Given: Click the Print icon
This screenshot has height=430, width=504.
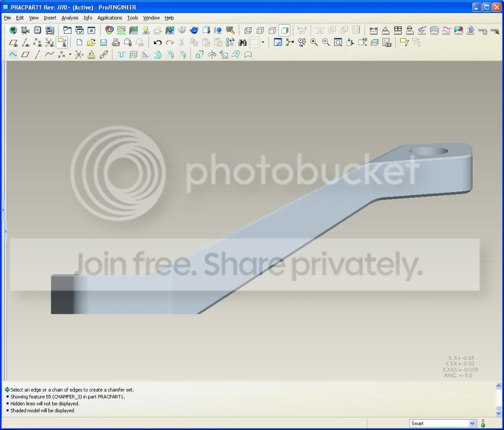Looking at the screenshot, I should point(116,42).
